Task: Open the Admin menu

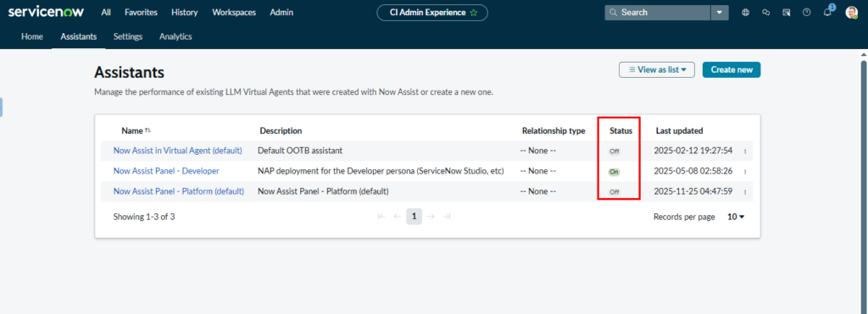Action: (281, 12)
